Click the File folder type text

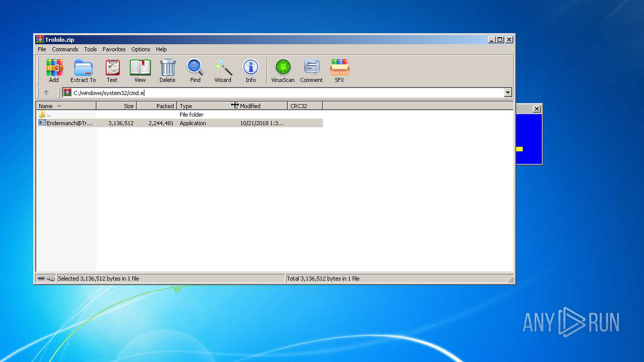click(x=191, y=115)
